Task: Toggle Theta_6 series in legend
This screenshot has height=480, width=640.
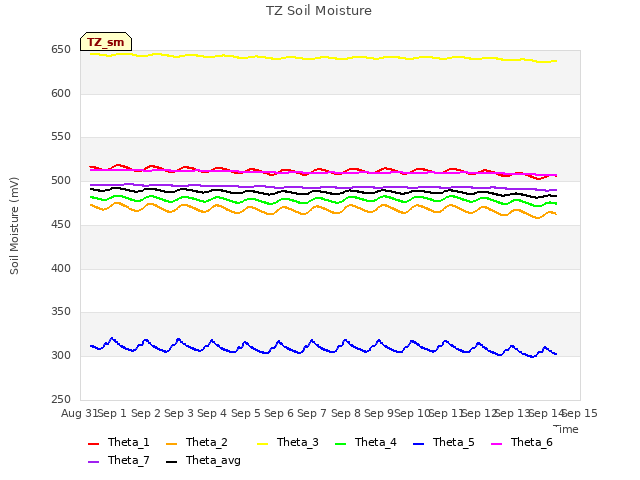Action: pyautogui.click(x=522, y=442)
